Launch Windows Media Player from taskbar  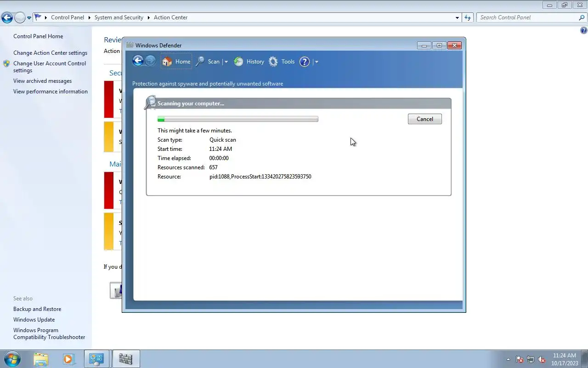coord(68,359)
